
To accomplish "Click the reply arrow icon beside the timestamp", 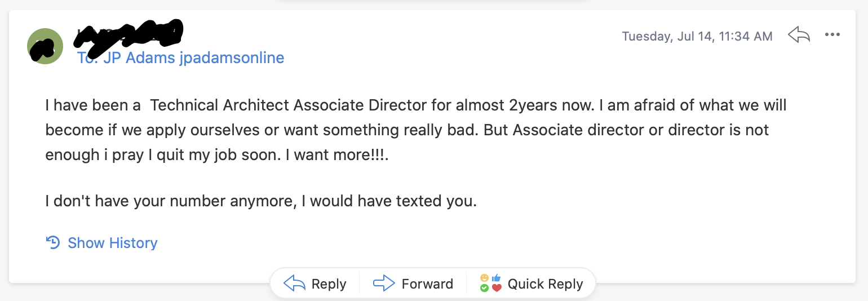I will 799,36.
